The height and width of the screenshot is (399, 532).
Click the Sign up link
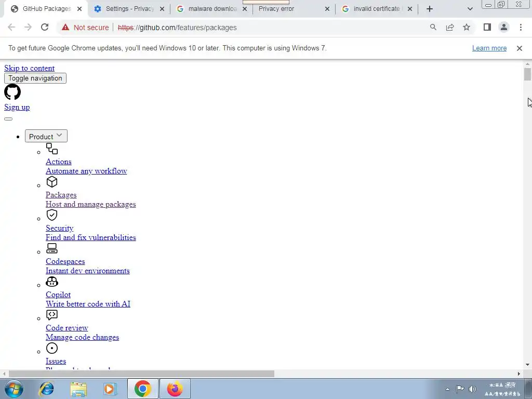(x=17, y=107)
